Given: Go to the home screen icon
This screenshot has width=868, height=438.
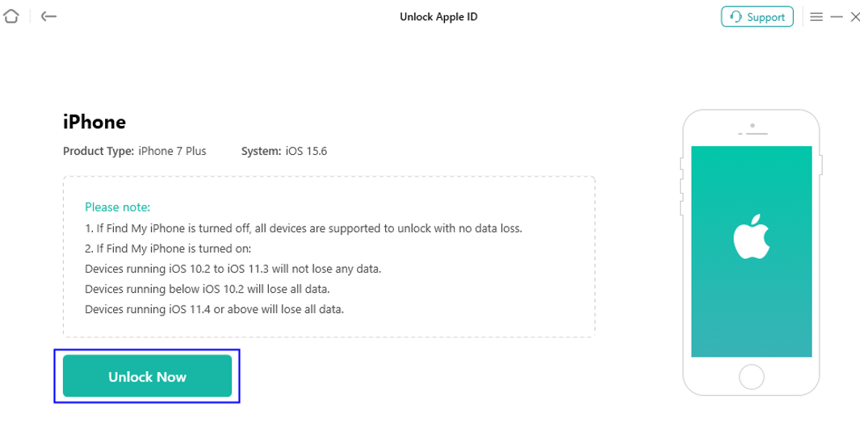Looking at the screenshot, I should (11, 17).
